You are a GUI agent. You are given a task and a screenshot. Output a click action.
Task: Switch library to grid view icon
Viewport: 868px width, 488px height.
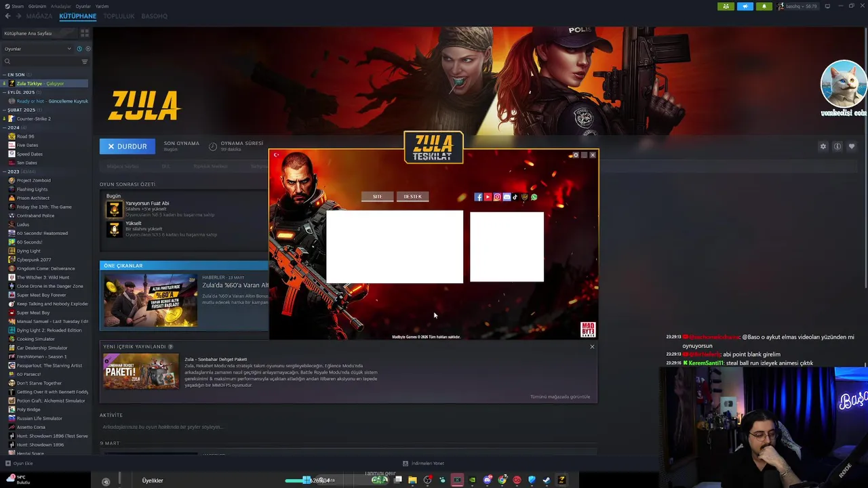pos(85,33)
